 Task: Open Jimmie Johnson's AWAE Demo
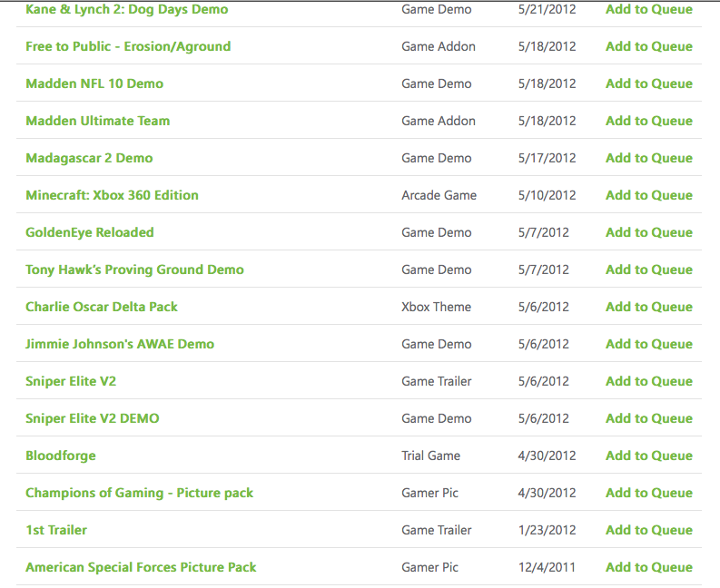(x=120, y=344)
